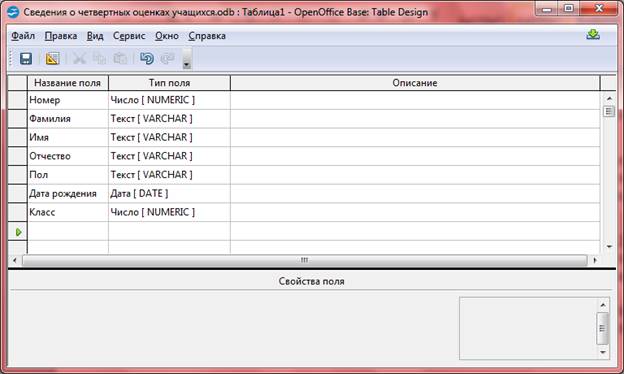
Task: Open the Файл menu
Action: (23, 36)
